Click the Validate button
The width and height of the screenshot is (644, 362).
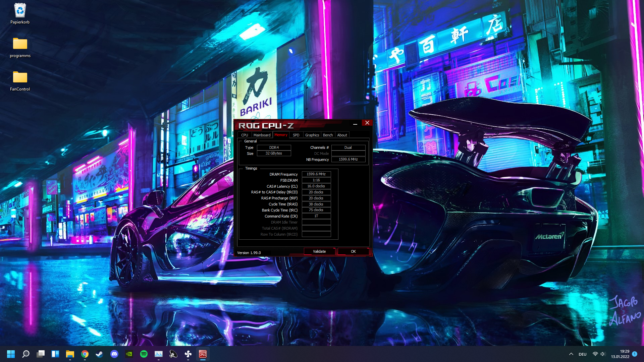pyautogui.click(x=319, y=251)
